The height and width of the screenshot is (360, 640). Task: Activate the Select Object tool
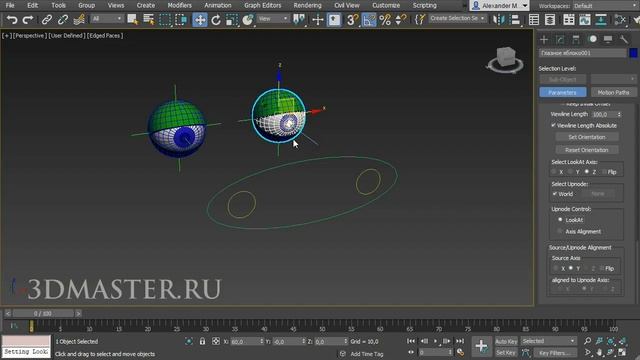132,20
